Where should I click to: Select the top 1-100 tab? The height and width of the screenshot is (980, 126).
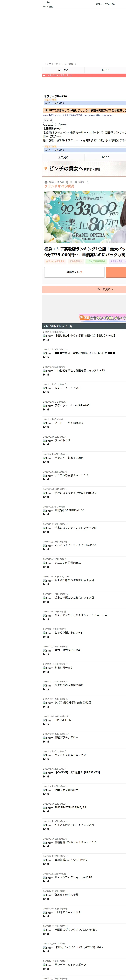coord(105,70)
